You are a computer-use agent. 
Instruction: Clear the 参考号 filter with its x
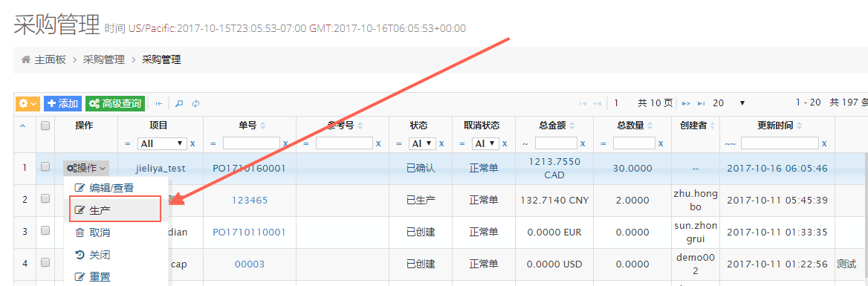[378, 143]
